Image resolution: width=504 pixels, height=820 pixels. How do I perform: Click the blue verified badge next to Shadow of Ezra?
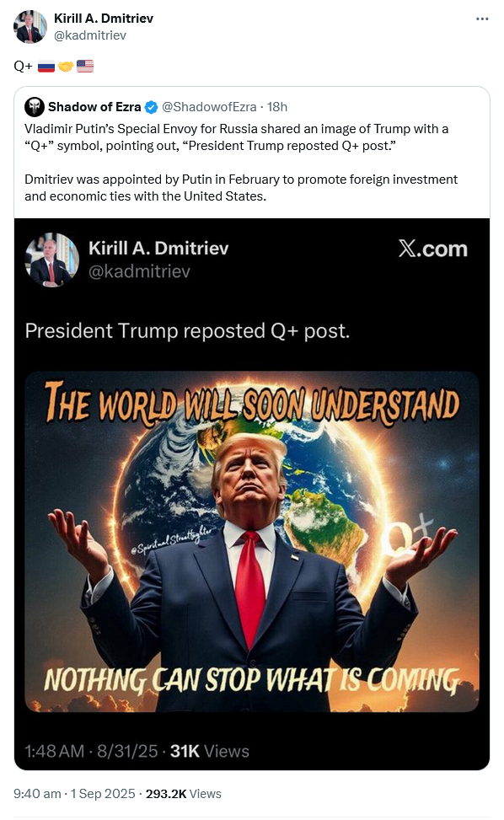pyautogui.click(x=151, y=107)
